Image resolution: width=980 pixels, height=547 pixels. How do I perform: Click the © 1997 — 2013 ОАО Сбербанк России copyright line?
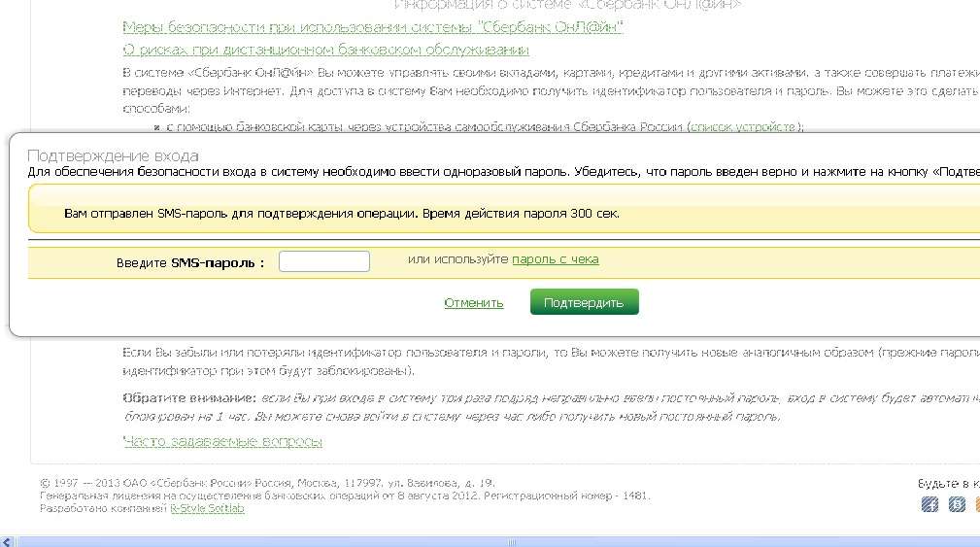267,483
